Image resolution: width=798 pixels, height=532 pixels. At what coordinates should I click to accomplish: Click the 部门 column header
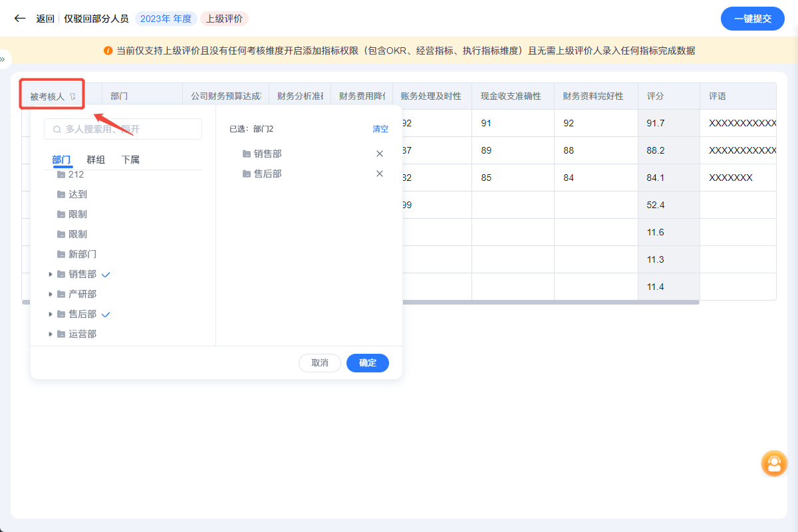pos(142,96)
